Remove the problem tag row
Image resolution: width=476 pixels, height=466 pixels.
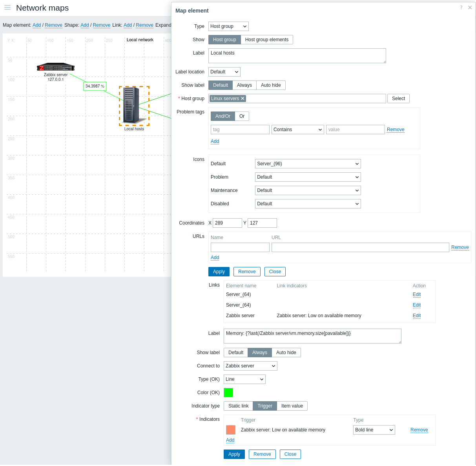(396, 130)
